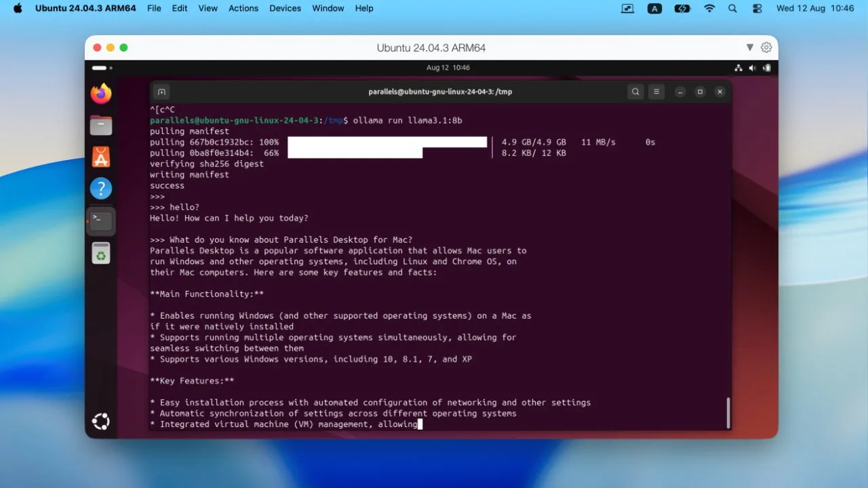The width and height of the screenshot is (868, 488).
Task: Close the terminal window
Action: pos(719,91)
